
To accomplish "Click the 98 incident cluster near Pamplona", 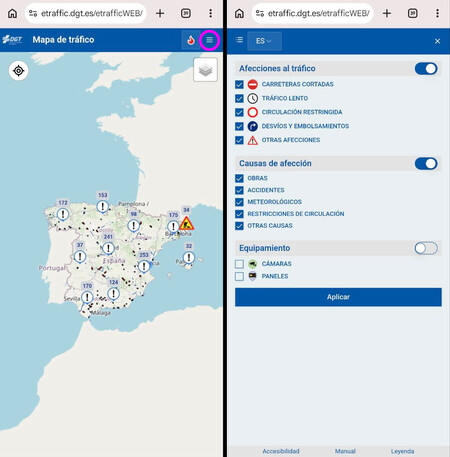I will click(x=134, y=225).
